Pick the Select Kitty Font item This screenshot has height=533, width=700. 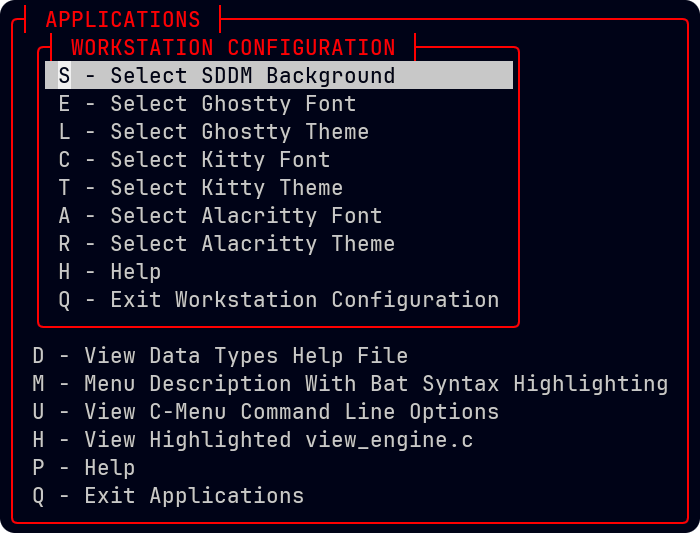219,160
